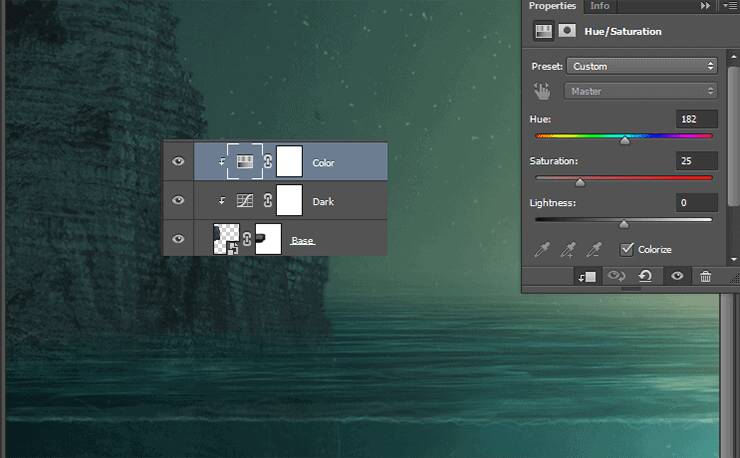Click the Properties panel vertical scrollbar thumb

coord(733,137)
